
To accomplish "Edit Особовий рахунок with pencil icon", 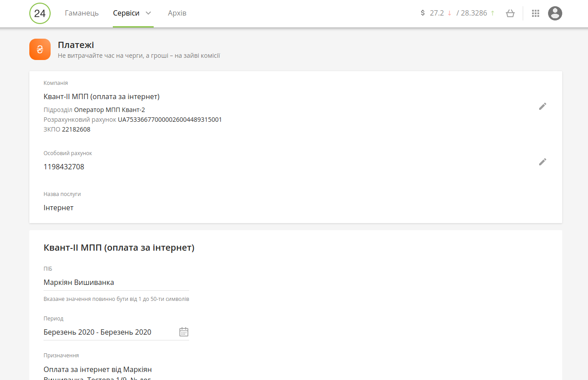I will tap(542, 162).
